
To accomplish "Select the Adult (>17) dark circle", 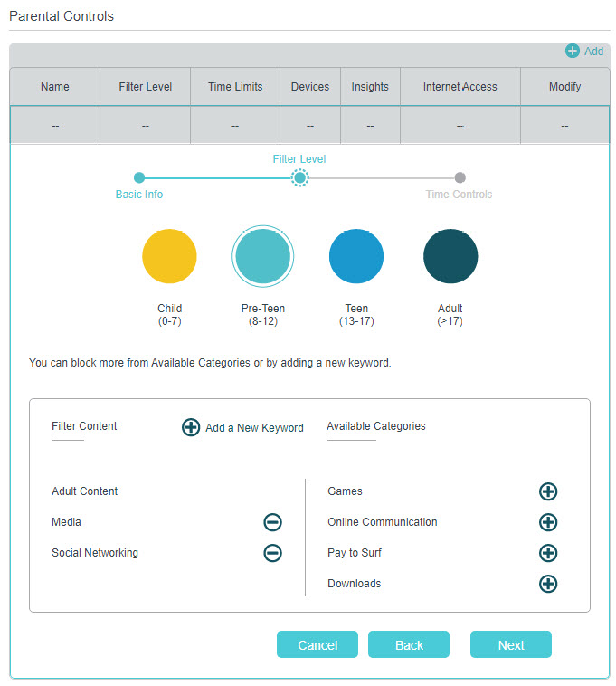I will pyautogui.click(x=450, y=256).
